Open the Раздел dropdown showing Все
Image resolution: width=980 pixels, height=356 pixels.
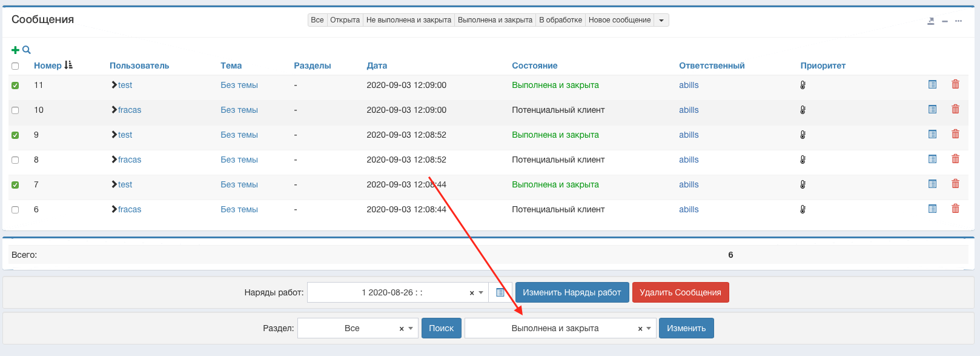point(357,328)
